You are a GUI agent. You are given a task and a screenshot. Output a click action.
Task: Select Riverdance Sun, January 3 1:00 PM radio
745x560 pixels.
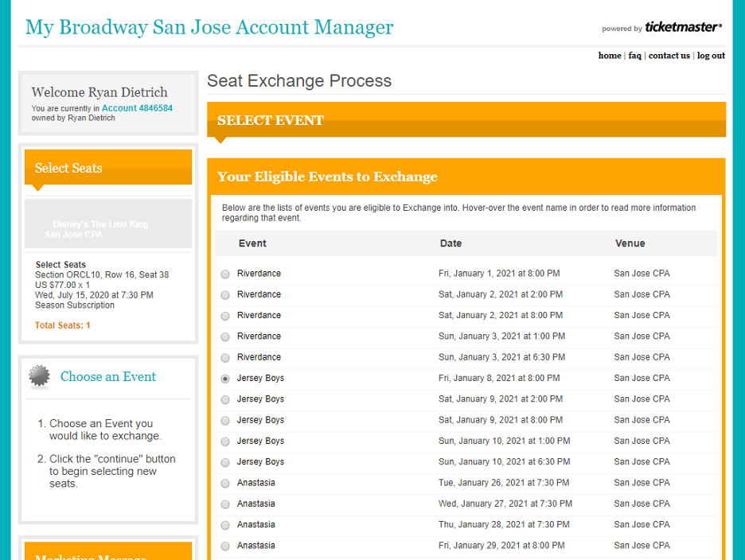click(225, 336)
